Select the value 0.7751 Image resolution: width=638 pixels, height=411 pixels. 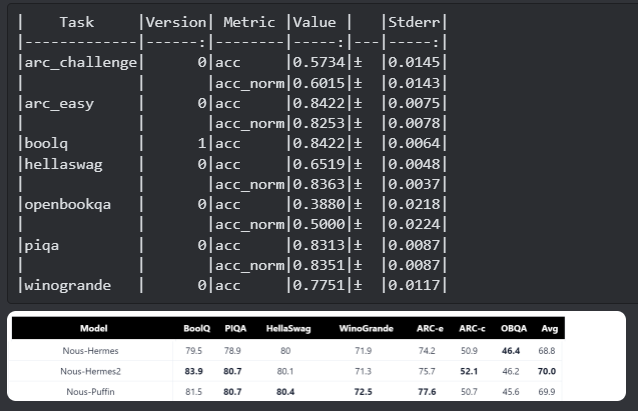319,285
